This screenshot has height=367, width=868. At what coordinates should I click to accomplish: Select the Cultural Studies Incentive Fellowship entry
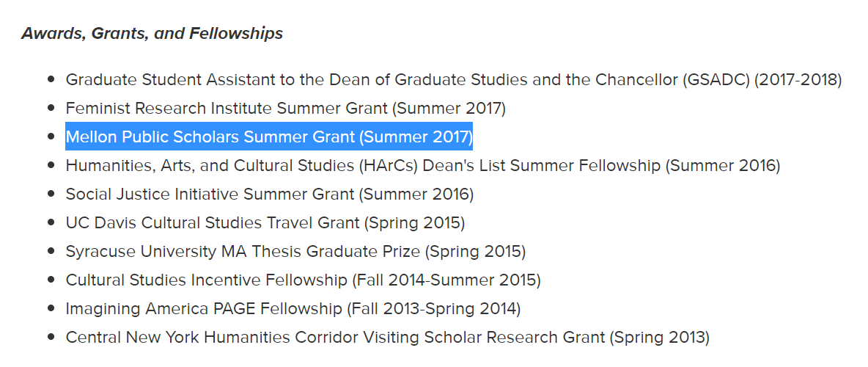point(303,280)
